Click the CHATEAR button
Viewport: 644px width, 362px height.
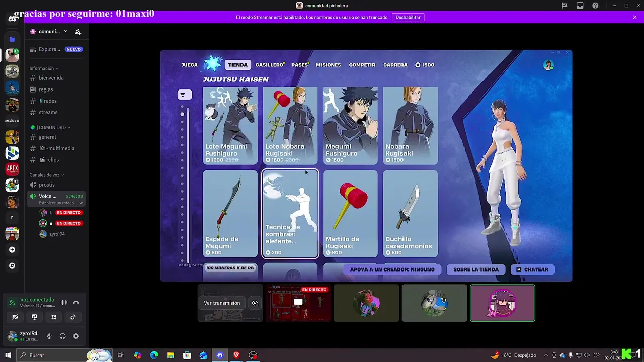(533, 269)
